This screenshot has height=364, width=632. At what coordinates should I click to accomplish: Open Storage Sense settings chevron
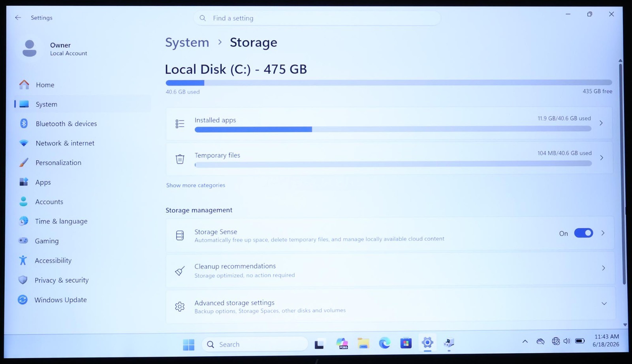click(x=603, y=233)
